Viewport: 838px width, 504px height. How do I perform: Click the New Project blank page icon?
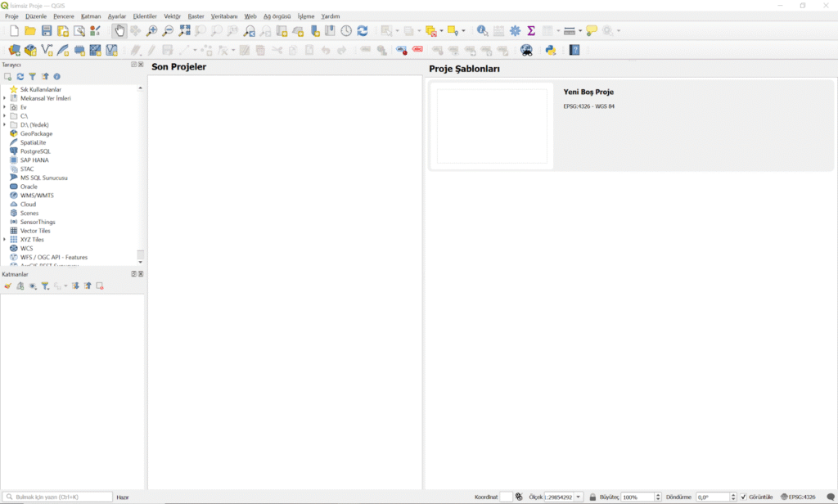point(14,31)
